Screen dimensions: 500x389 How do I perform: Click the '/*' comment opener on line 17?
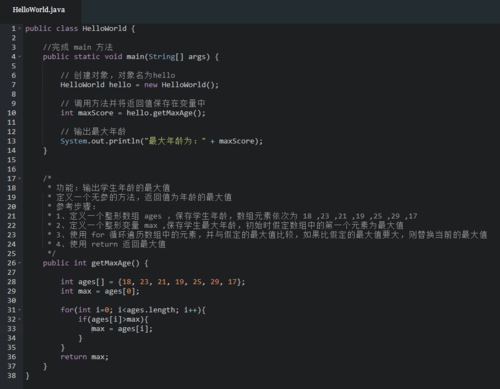[x=47, y=179]
